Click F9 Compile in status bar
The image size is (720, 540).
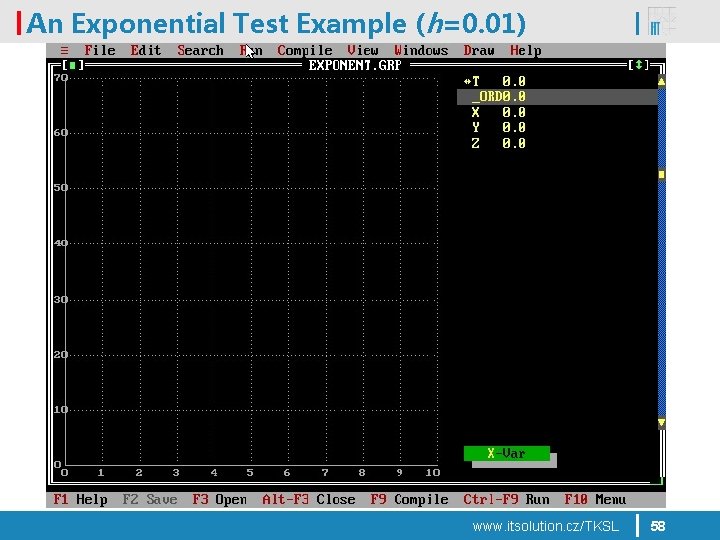(x=409, y=500)
